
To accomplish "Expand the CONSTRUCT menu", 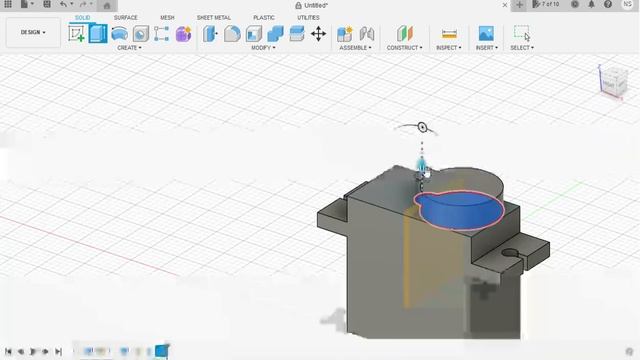I will tap(404, 48).
